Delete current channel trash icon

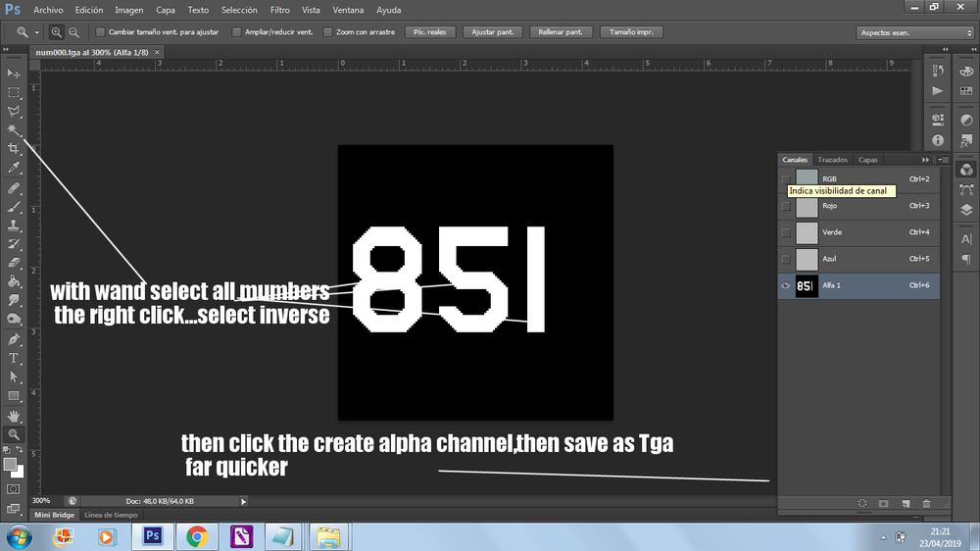(927, 504)
